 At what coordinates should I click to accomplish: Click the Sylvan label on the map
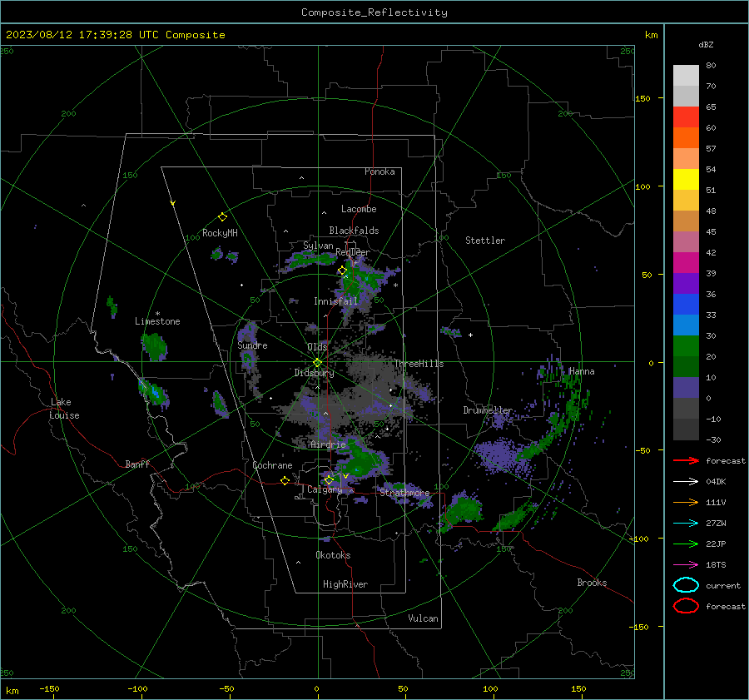tap(318, 246)
